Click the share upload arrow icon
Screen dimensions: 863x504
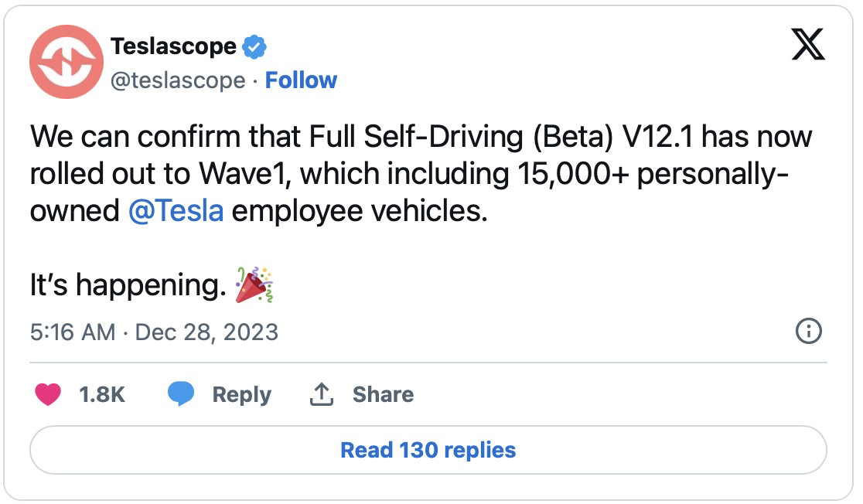321,394
